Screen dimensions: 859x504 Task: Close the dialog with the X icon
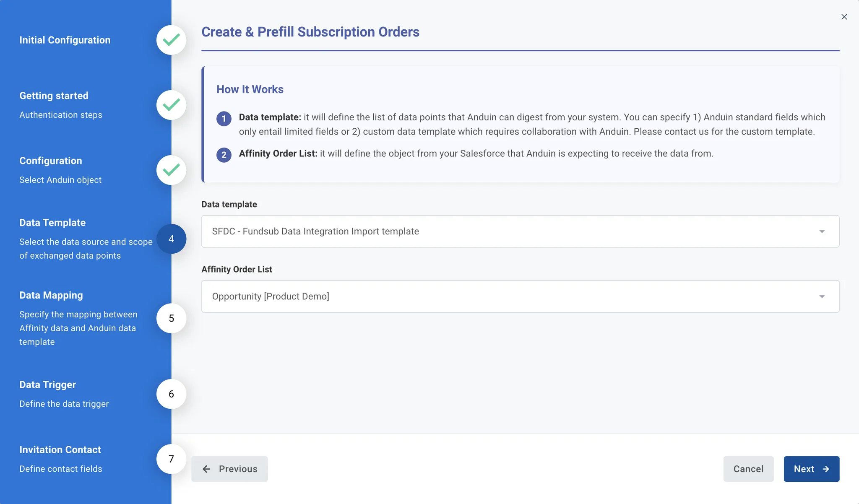[x=844, y=17]
